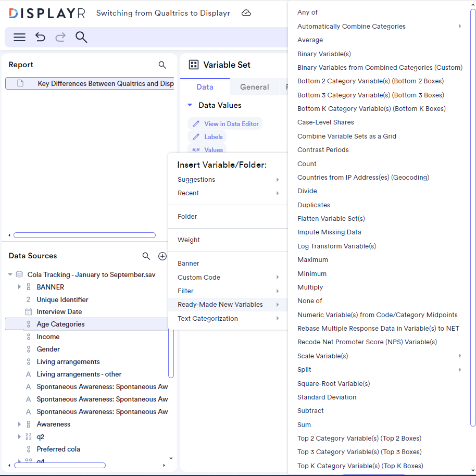This screenshot has height=476, width=476.
Task: Click the Variable Set panel grid icon
Action: [193, 65]
